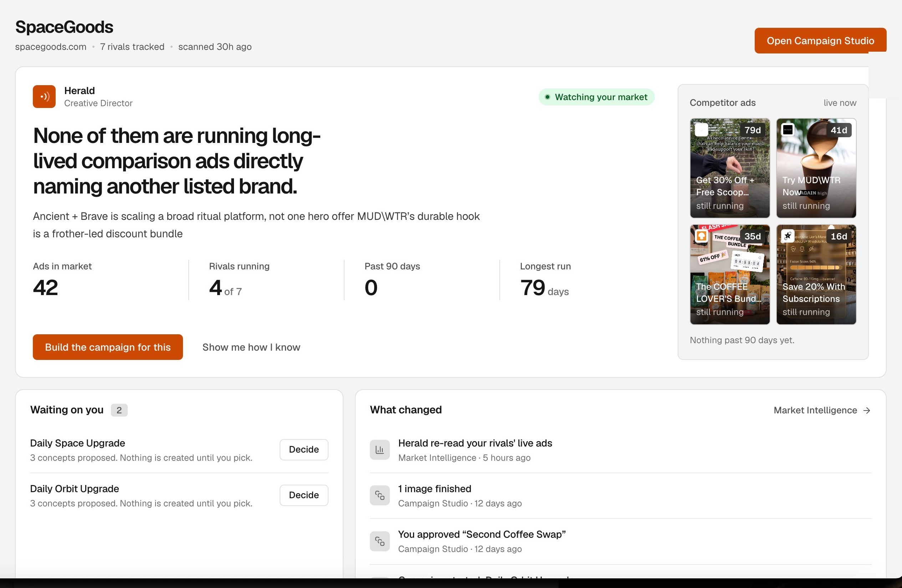
Task: Click the Daily Space Upgrade title
Action: 77,443
